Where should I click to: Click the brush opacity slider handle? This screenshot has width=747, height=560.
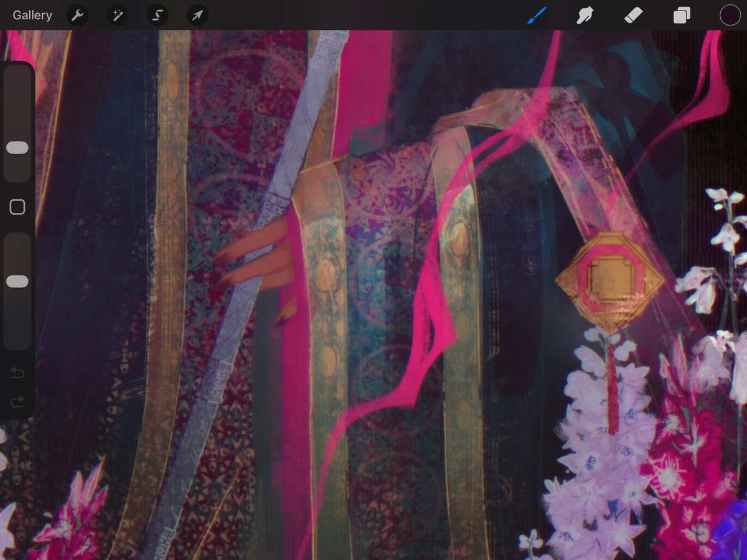(x=17, y=282)
